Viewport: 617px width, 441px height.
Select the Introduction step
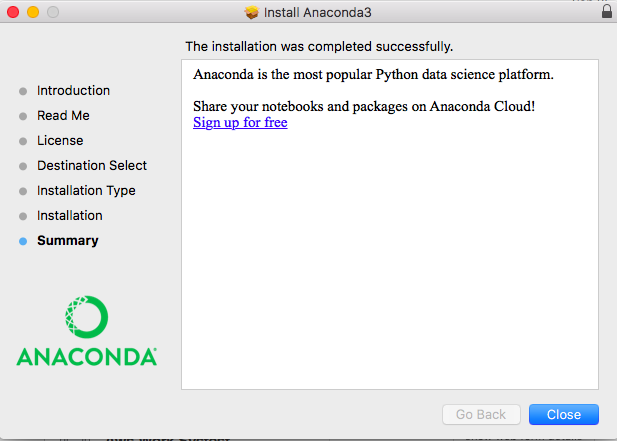pos(73,90)
